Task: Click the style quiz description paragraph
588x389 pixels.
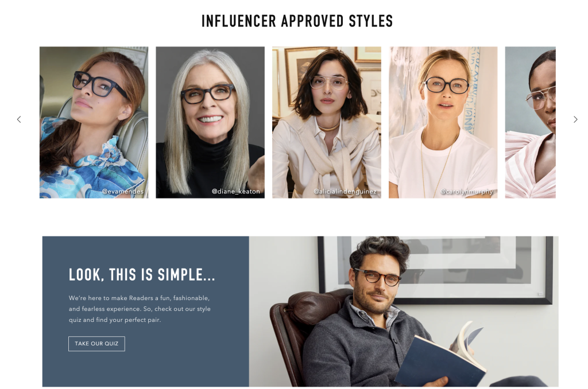Action: pos(140,309)
